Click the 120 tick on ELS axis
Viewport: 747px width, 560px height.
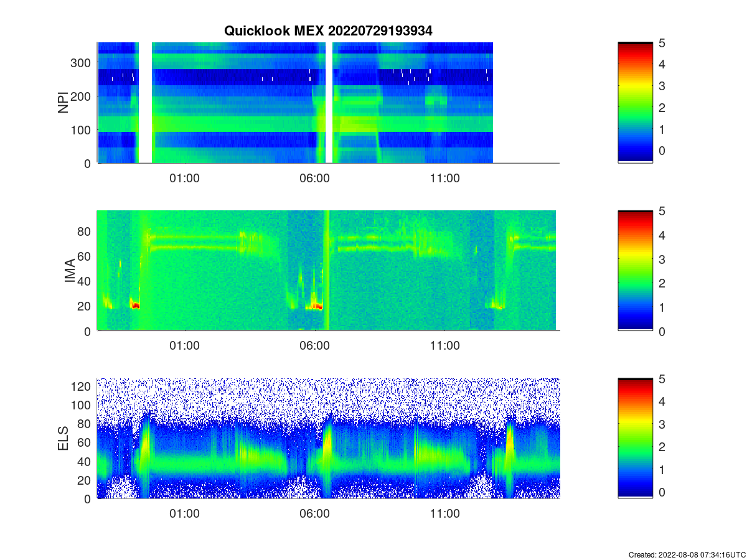80,386
